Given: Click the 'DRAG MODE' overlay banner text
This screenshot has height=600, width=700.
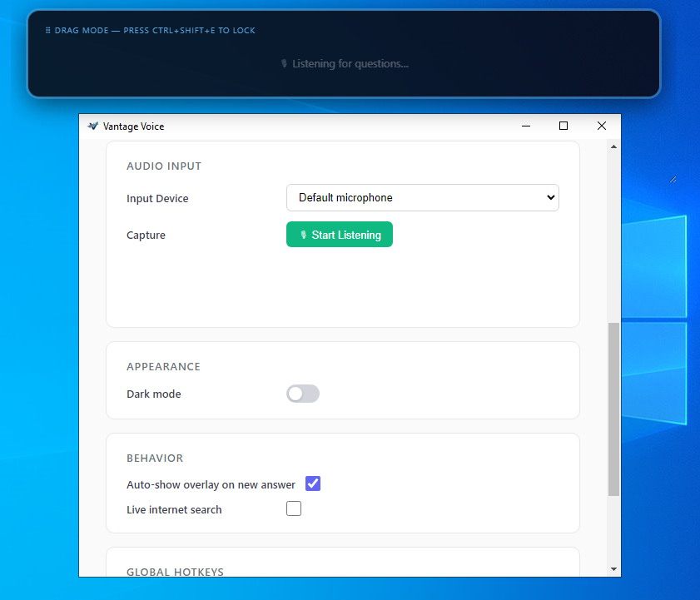Looking at the screenshot, I should pos(155,30).
